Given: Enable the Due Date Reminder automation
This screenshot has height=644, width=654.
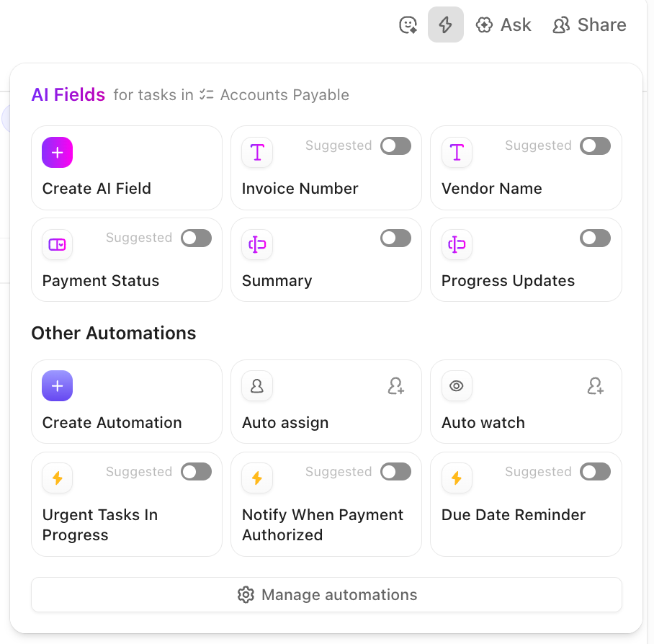Looking at the screenshot, I should (x=595, y=472).
